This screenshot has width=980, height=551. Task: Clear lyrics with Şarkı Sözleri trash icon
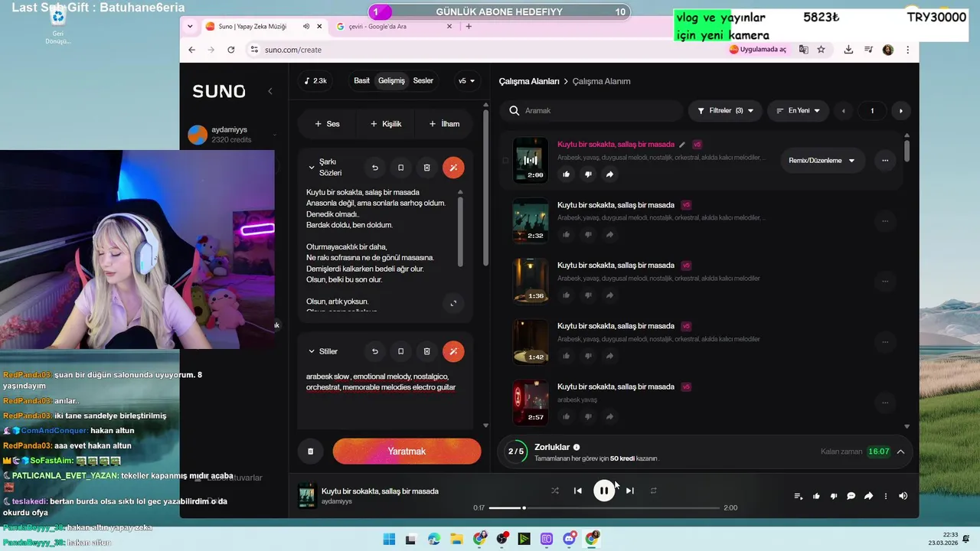(427, 168)
